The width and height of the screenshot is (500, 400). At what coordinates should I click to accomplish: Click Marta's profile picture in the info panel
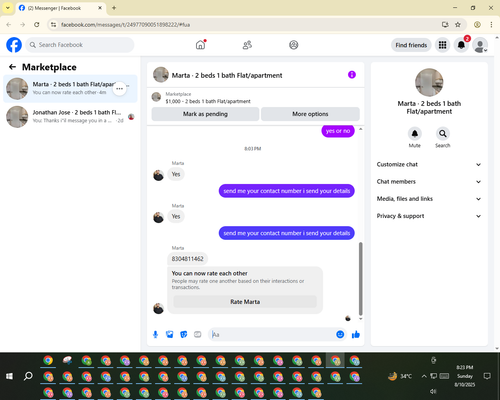coord(429,82)
